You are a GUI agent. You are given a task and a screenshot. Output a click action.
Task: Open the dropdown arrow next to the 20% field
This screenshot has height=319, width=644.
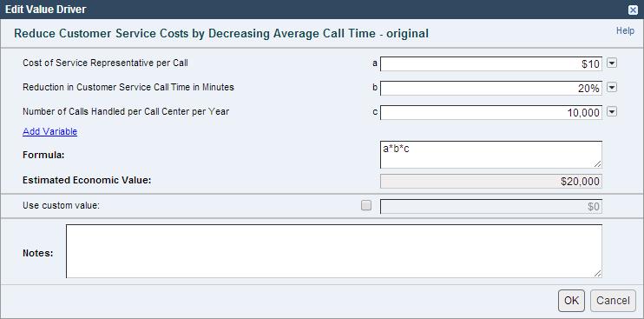(612, 88)
